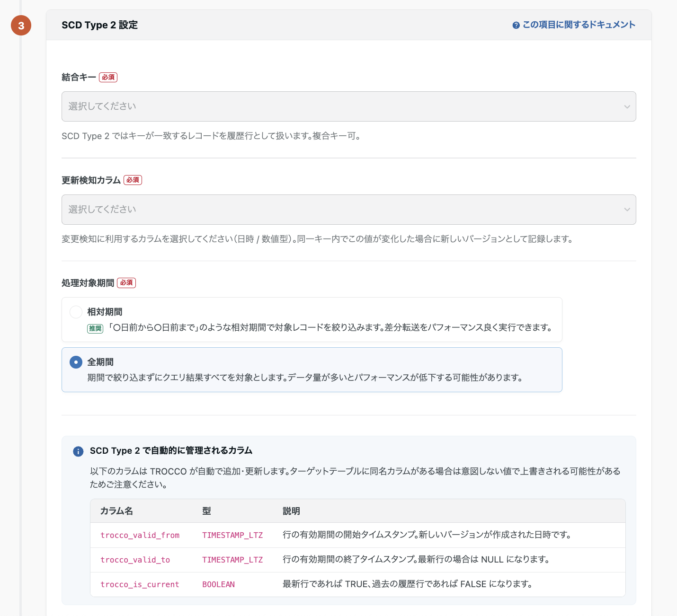677x616 pixels.
Task: Click TIMESTAMP_LTZ in trocco_valid_from row
Action: pyautogui.click(x=232, y=535)
